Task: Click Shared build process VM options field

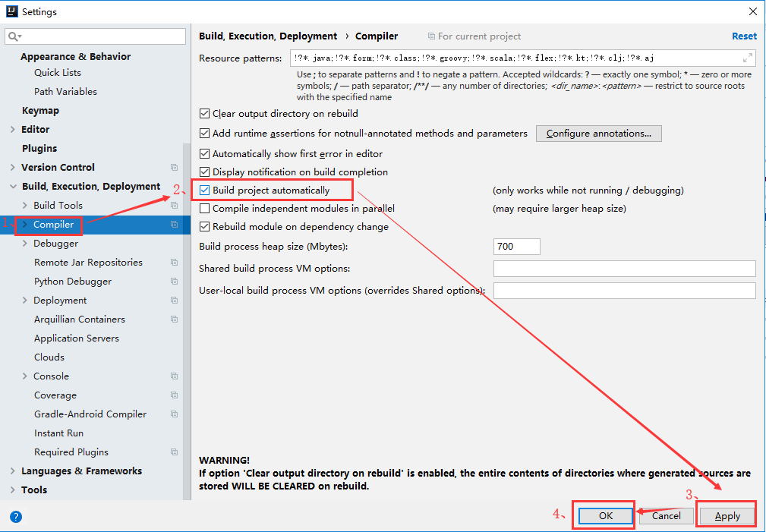Action: pyautogui.click(x=624, y=269)
